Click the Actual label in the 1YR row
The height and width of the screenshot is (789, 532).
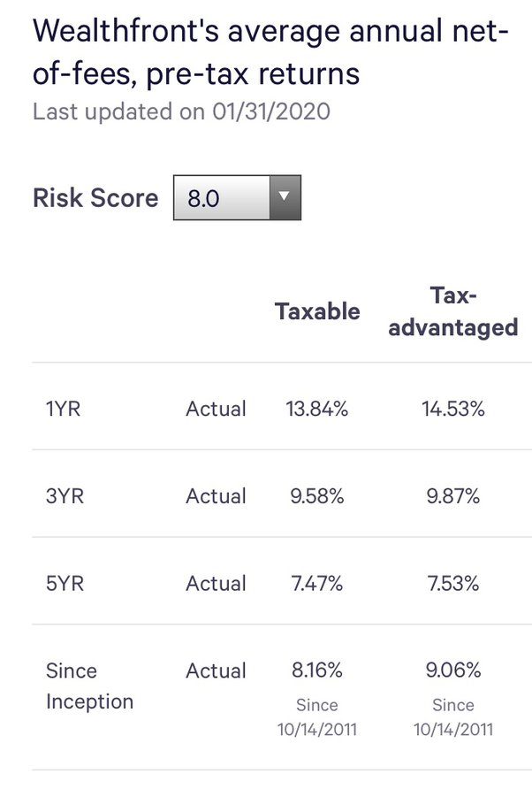[x=217, y=409]
